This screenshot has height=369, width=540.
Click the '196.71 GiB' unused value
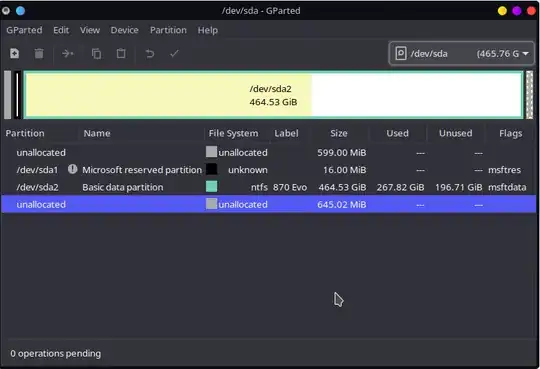[458, 187]
